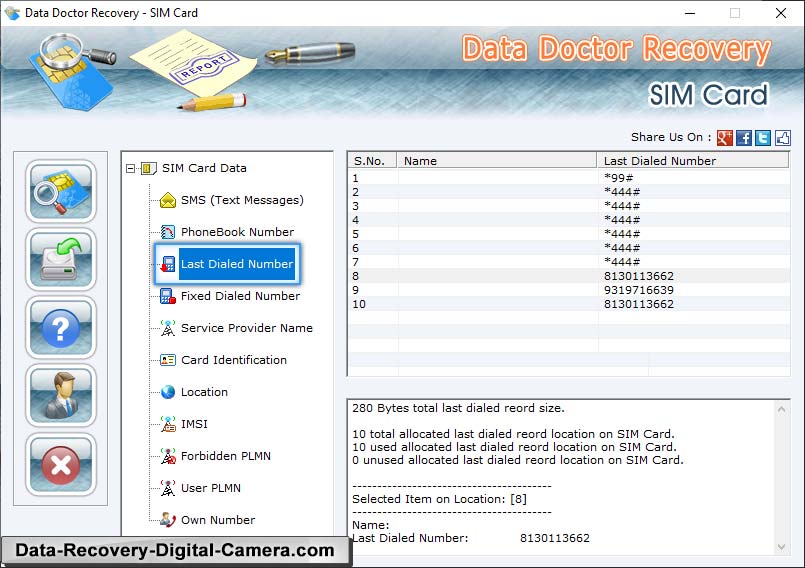
Task: Select Location tree item
Action: (x=204, y=392)
